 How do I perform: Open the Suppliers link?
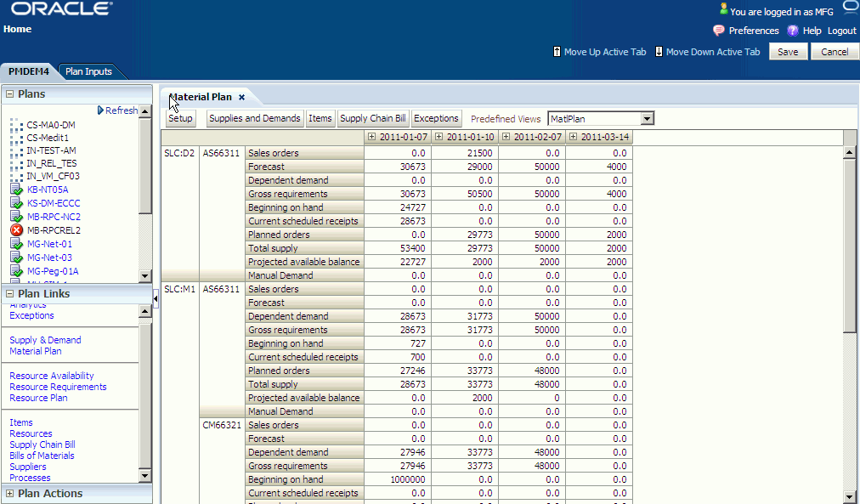point(28,467)
